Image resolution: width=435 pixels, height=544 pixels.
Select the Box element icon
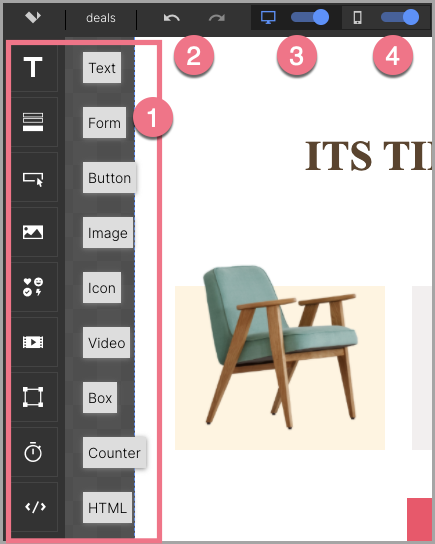tap(33, 397)
